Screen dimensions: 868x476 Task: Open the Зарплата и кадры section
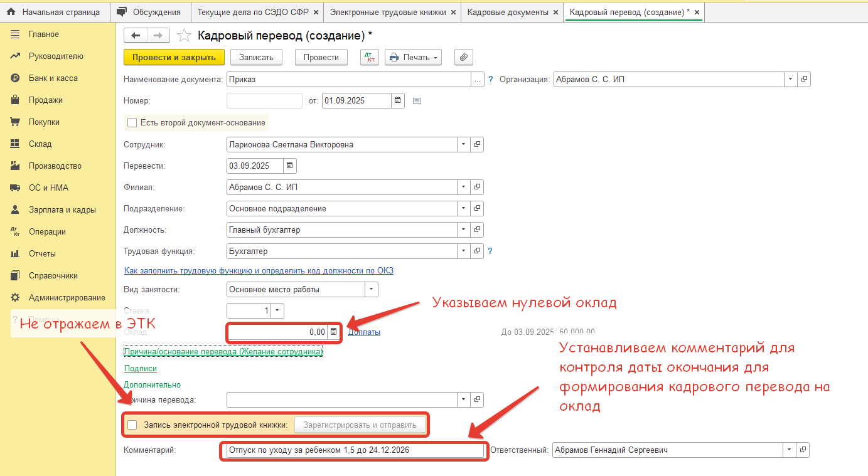(x=62, y=210)
